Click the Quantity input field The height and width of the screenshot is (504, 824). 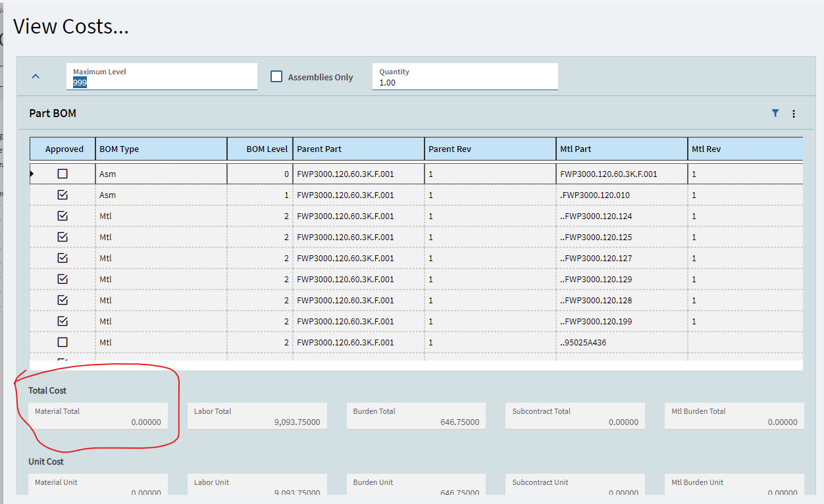[465, 82]
